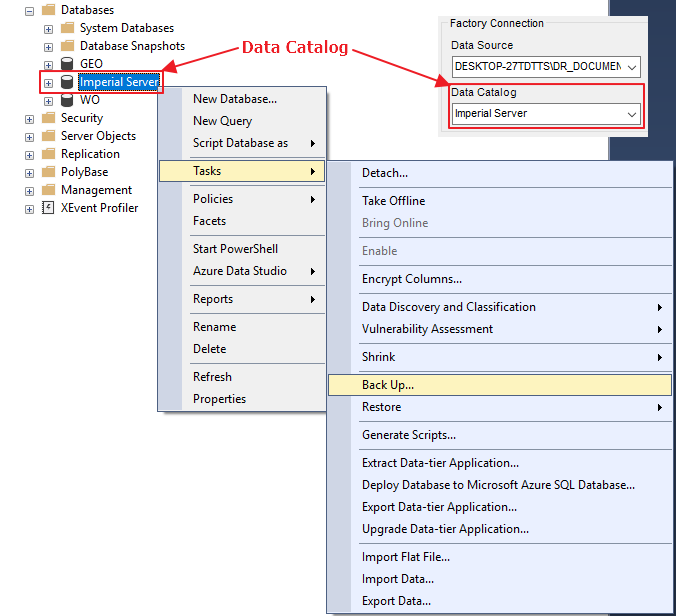
Task: Expand the Replication node
Action: coord(29,156)
